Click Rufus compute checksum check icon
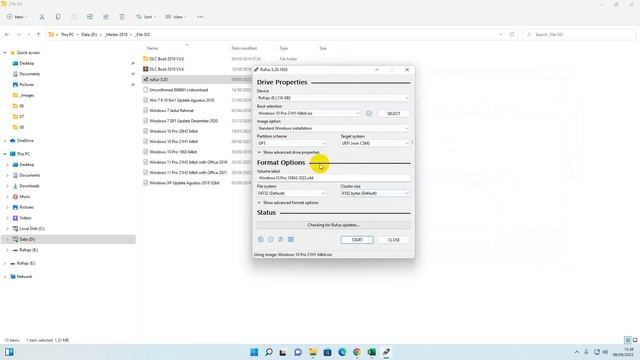Viewport: 640px width, 360px height. [369, 113]
